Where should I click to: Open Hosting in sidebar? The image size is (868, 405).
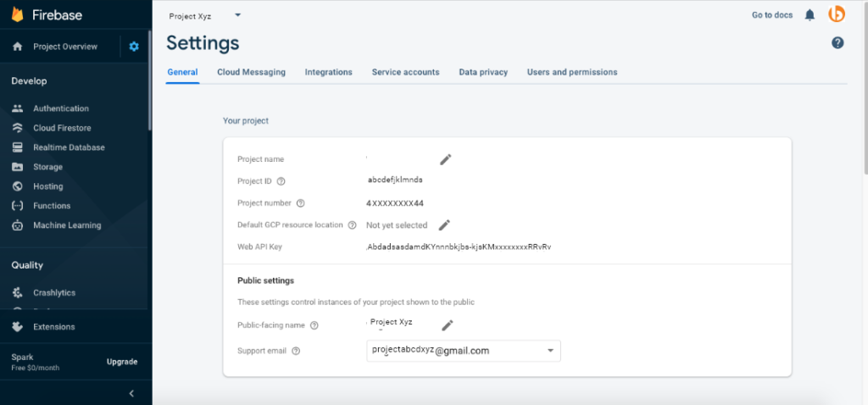(48, 186)
